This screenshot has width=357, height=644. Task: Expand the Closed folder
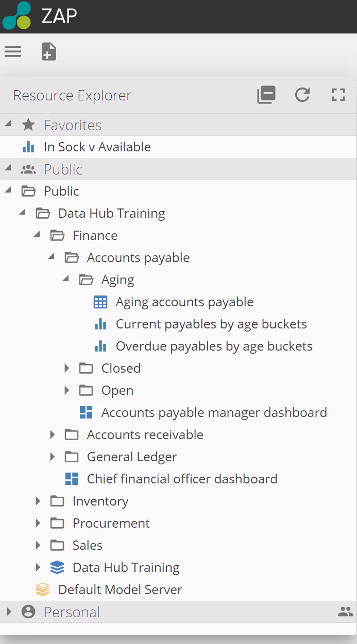pos(66,368)
